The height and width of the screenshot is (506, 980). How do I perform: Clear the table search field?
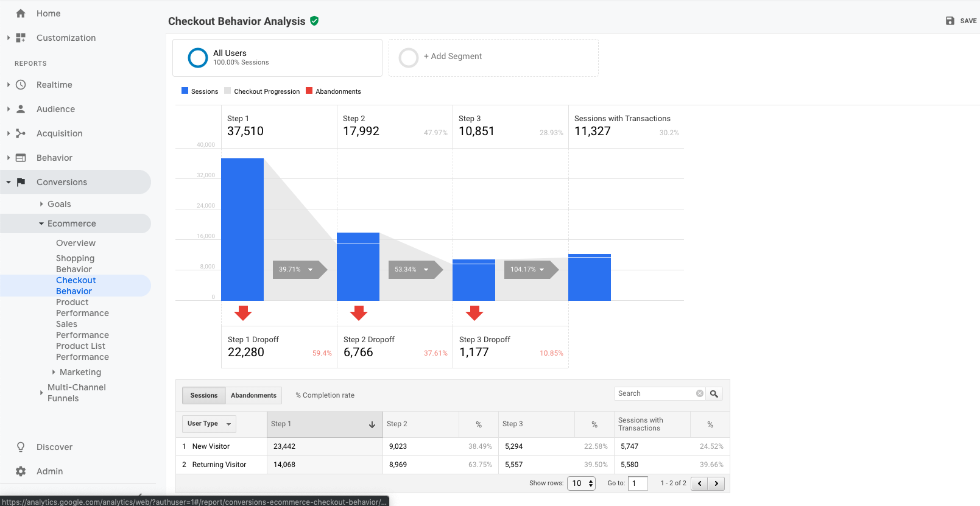pyautogui.click(x=700, y=393)
